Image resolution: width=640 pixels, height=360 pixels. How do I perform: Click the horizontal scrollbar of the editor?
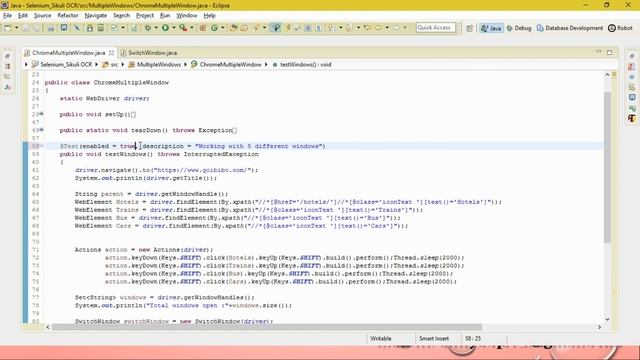coord(267,327)
